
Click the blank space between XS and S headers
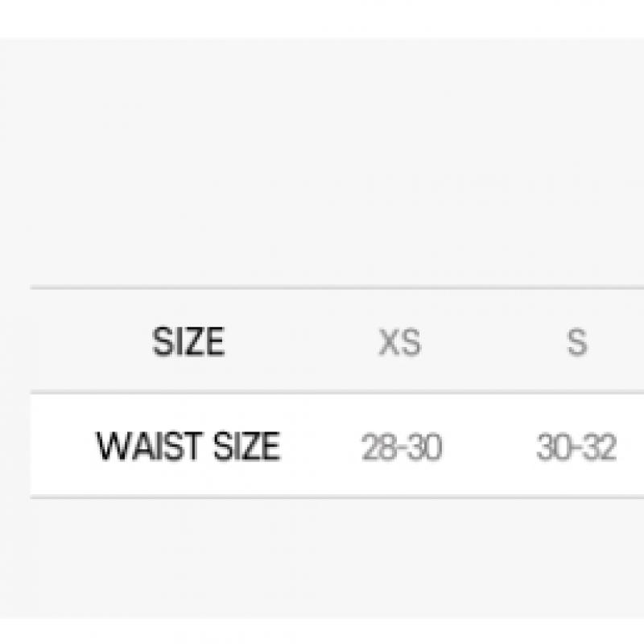pyautogui.click(x=489, y=342)
